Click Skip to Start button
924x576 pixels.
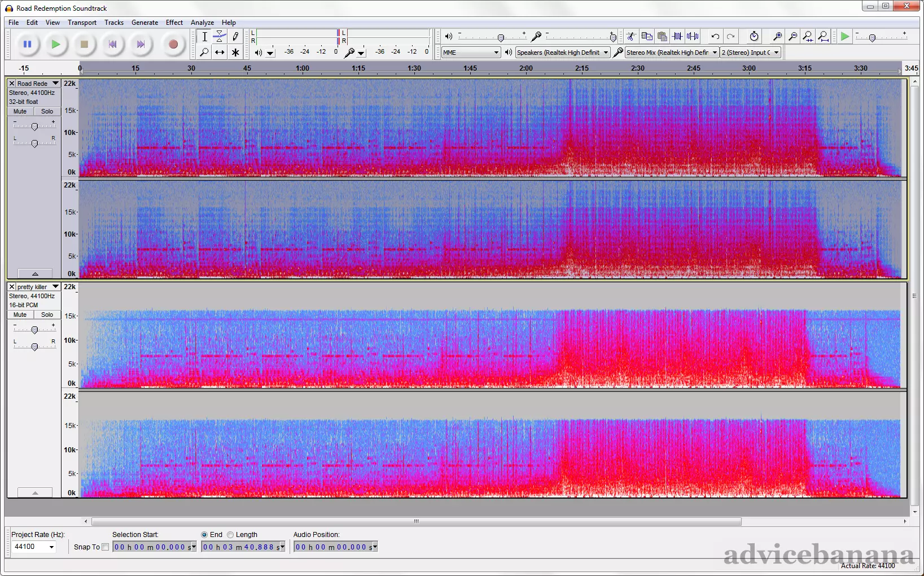[112, 45]
